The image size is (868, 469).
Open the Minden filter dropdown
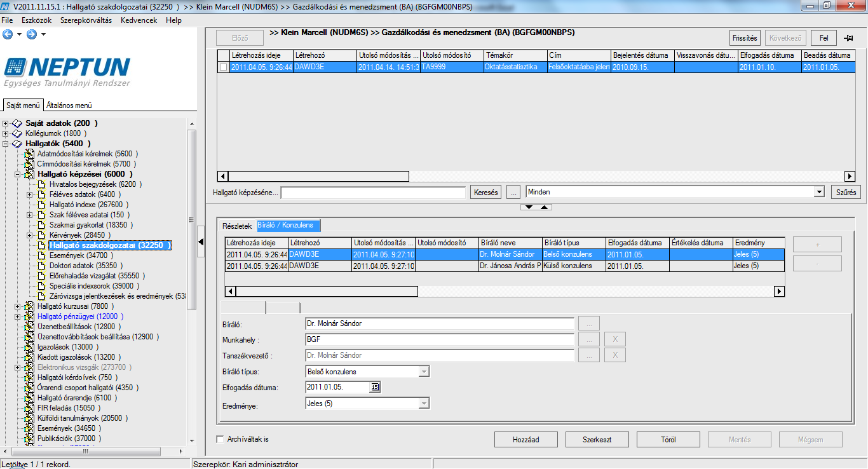coord(820,192)
